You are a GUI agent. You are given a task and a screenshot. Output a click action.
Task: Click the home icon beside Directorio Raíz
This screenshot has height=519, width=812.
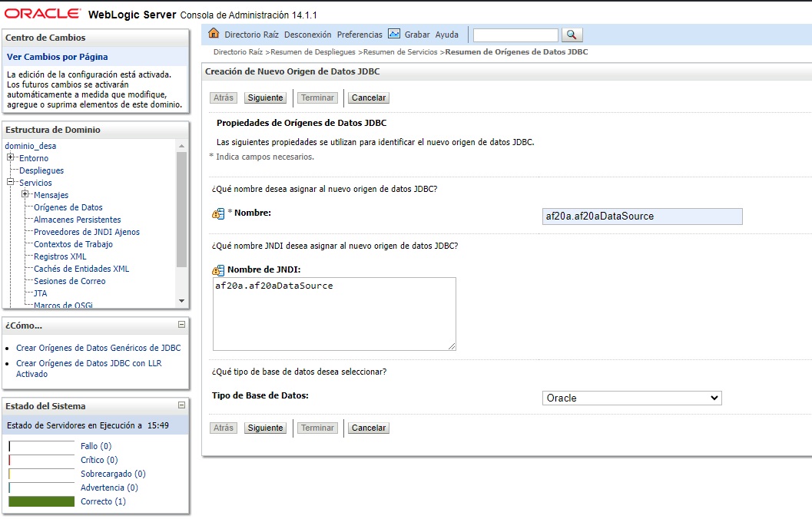(214, 34)
